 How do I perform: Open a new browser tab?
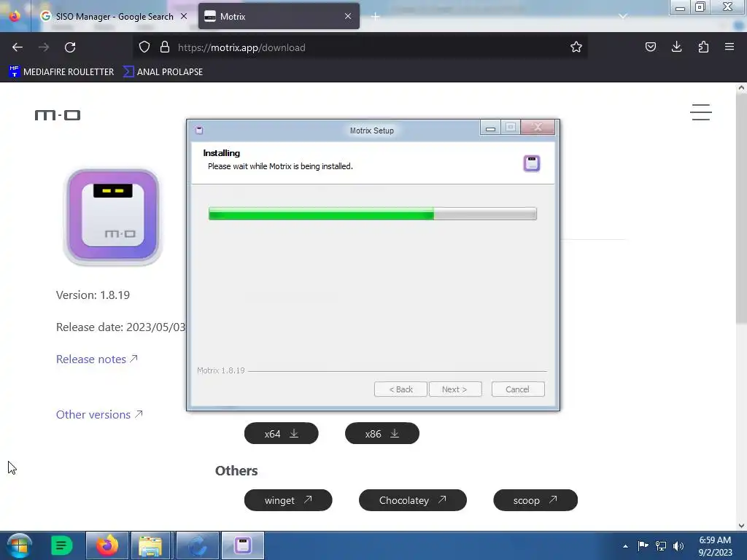pyautogui.click(x=376, y=17)
